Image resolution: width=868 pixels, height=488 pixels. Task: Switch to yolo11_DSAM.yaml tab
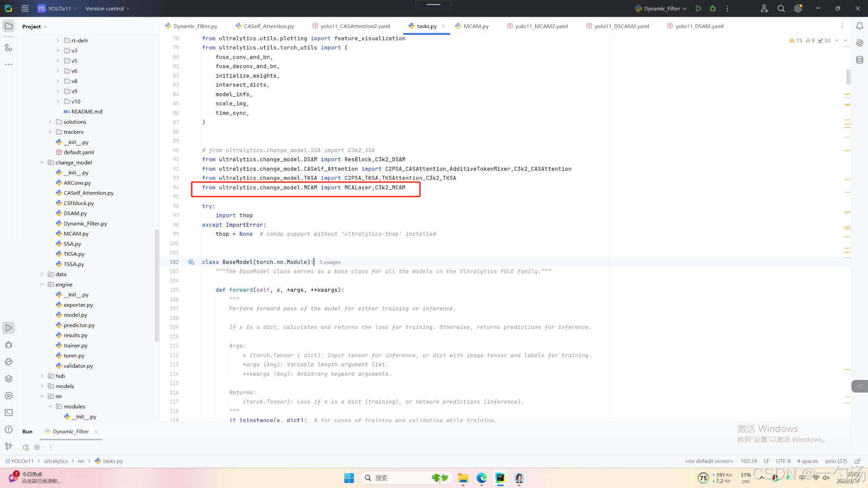[699, 26]
